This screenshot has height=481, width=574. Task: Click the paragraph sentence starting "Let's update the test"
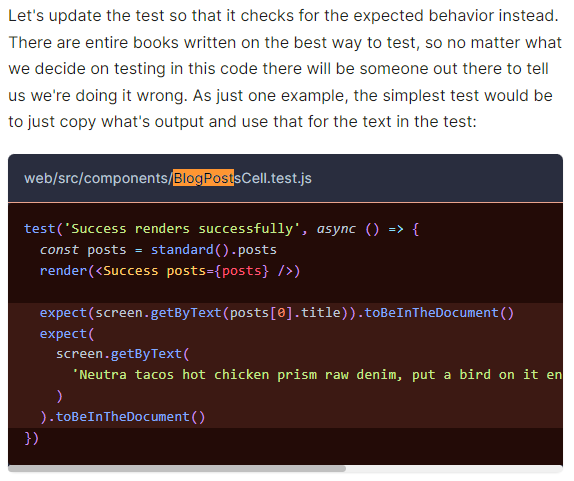[x=283, y=16]
